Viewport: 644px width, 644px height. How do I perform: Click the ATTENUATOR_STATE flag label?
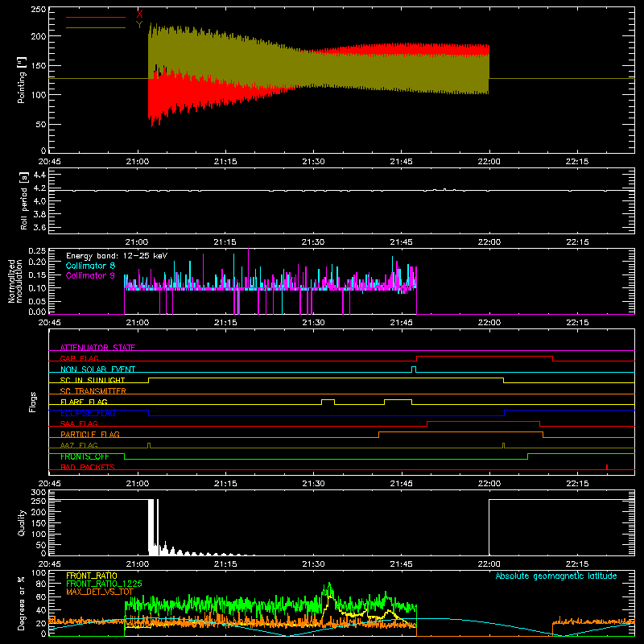pos(97,348)
